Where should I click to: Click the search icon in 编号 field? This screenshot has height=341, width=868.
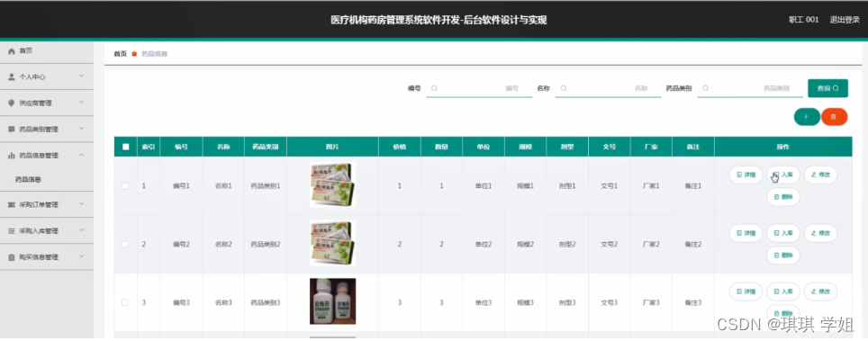(434, 88)
